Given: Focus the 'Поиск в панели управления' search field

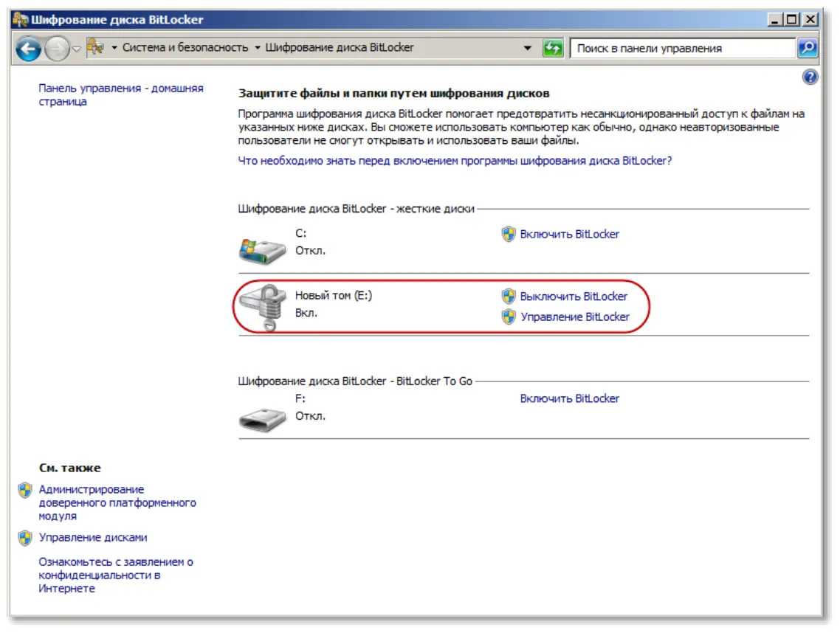Looking at the screenshot, I should pyautogui.click(x=683, y=48).
